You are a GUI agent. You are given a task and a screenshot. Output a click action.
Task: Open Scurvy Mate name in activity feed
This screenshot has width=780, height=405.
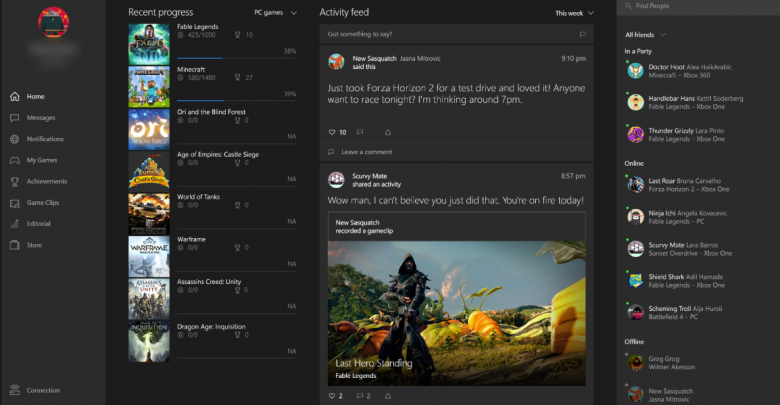click(370, 176)
